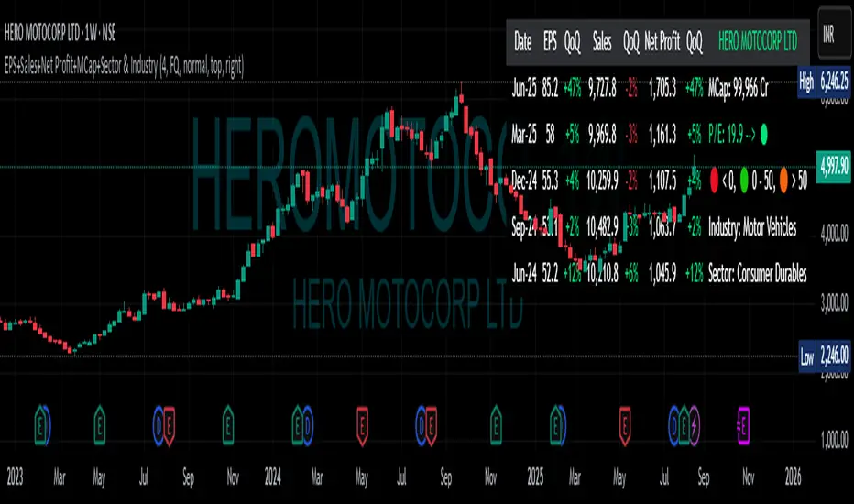Open the blue dividend marker near August 2023

point(159,425)
